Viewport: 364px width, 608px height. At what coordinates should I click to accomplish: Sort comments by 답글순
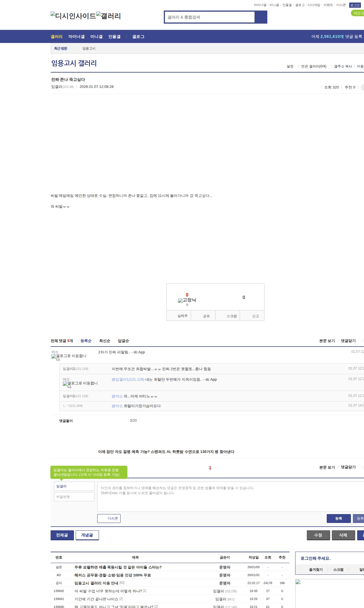click(123, 341)
